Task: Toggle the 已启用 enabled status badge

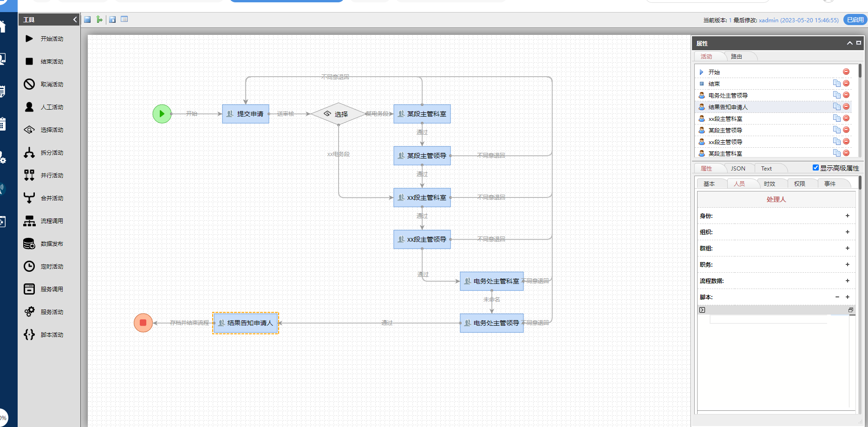Action: click(855, 20)
